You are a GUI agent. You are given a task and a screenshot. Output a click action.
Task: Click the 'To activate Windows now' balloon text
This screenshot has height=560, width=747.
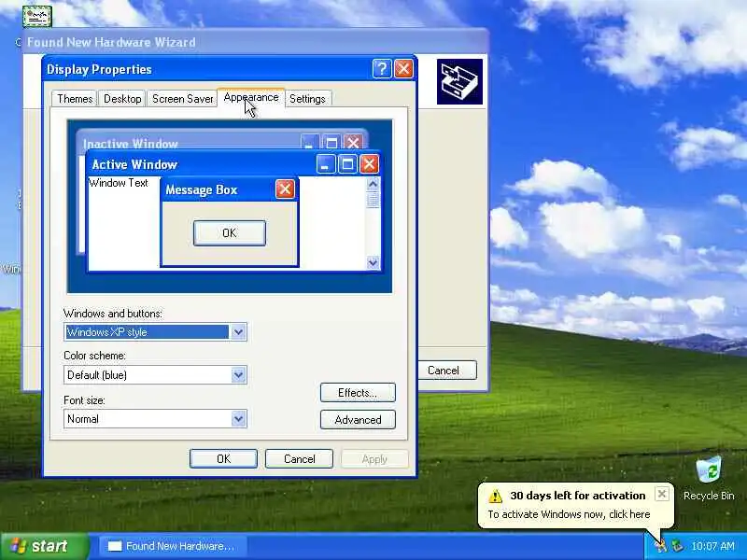click(569, 514)
